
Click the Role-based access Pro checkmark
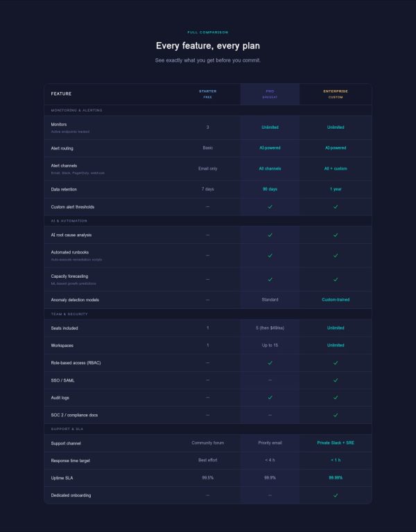270,363
